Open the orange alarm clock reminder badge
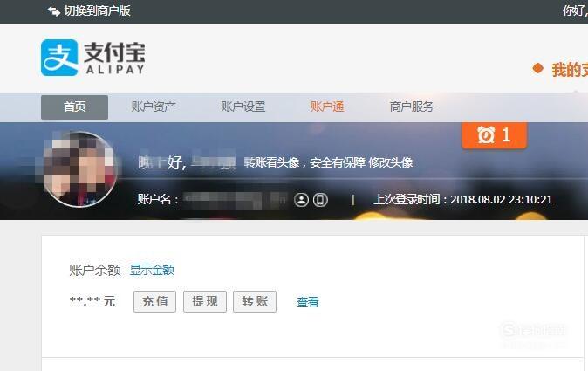This screenshot has width=588, height=371. click(x=495, y=135)
